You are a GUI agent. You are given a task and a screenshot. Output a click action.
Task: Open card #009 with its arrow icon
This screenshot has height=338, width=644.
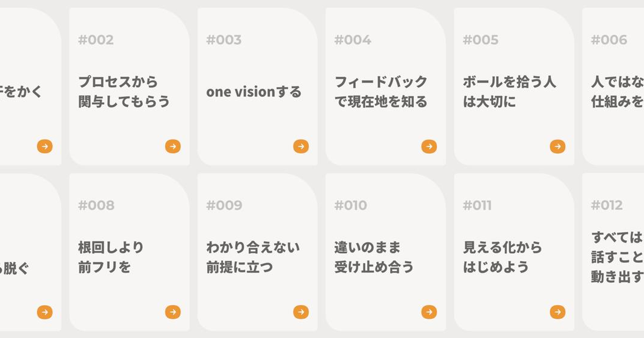point(301,312)
